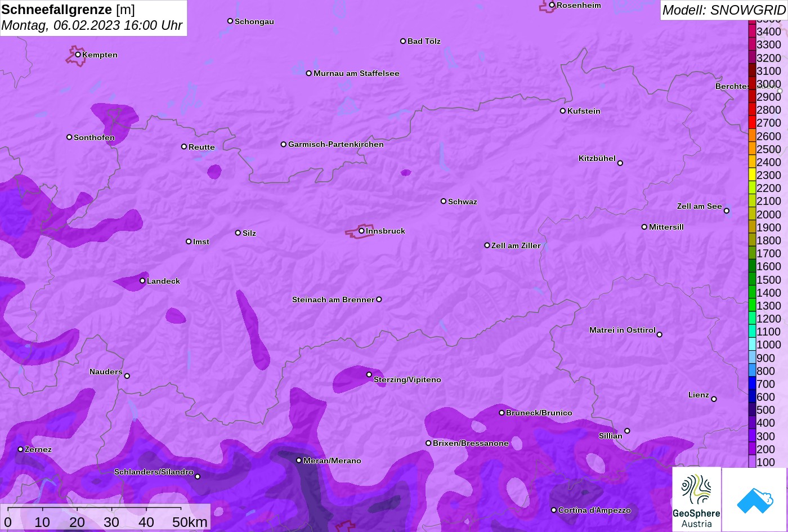Screen dimensions: 788x532
Task: Click the Schlanders/Silandro label
Action: [154, 472]
